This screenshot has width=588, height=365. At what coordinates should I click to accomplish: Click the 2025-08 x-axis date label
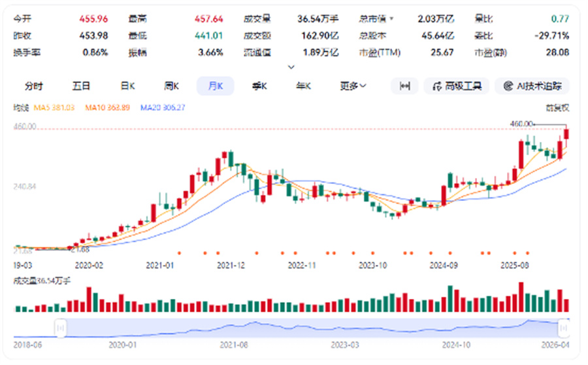(515, 266)
